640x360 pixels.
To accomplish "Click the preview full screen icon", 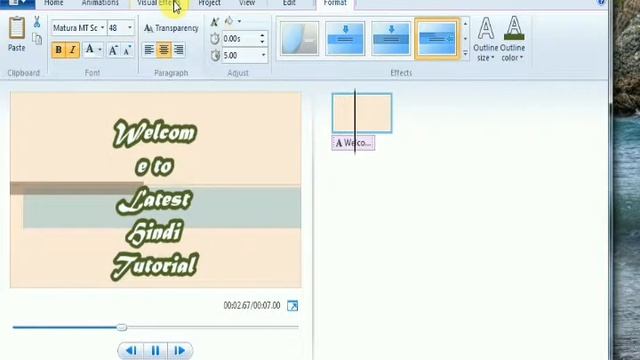I will [x=293, y=306].
